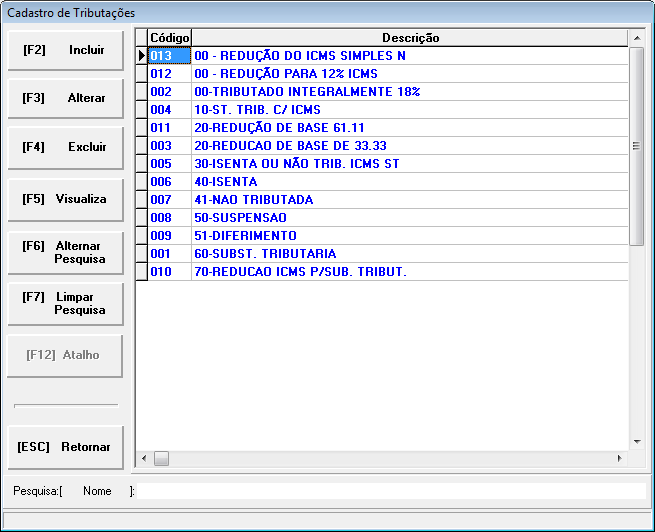The width and height of the screenshot is (655, 532).
Task: Click the vertical scrollbar up arrow
Action: (x=636, y=38)
